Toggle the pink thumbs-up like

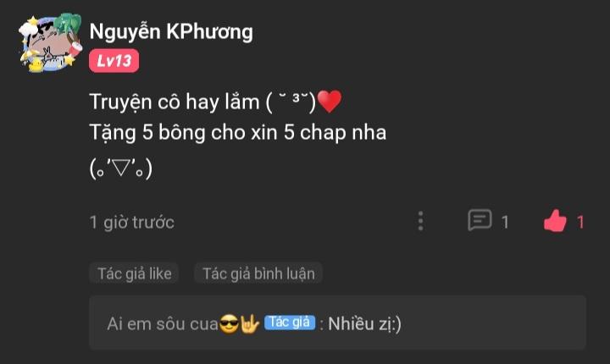[555, 221]
